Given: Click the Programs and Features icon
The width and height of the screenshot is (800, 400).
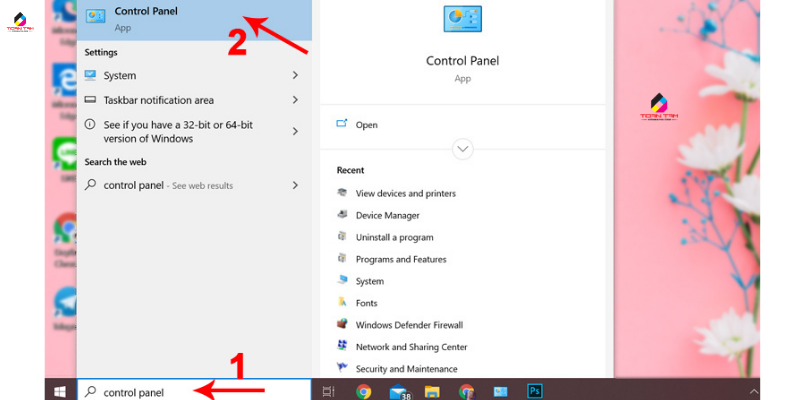Looking at the screenshot, I should 342,258.
